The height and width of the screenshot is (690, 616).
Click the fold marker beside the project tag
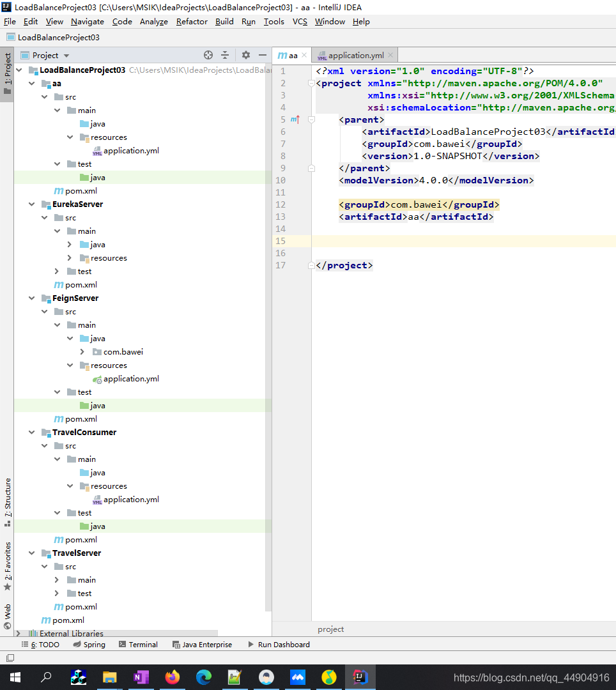point(311,83)
